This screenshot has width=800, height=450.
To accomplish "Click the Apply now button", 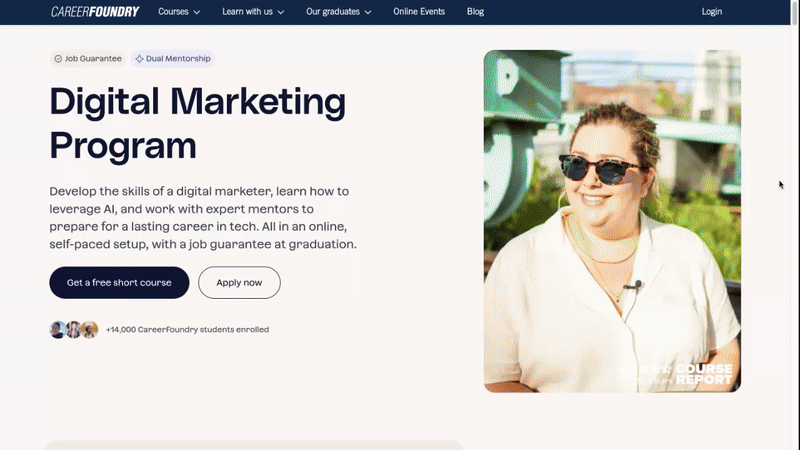I will [239, 283].
